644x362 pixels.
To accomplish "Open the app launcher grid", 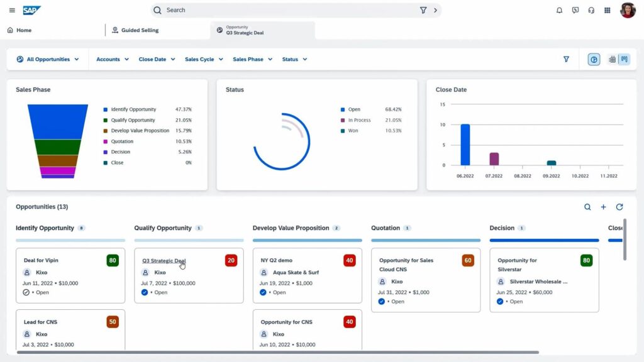I will pyautogui.click(x=608, y=10).
